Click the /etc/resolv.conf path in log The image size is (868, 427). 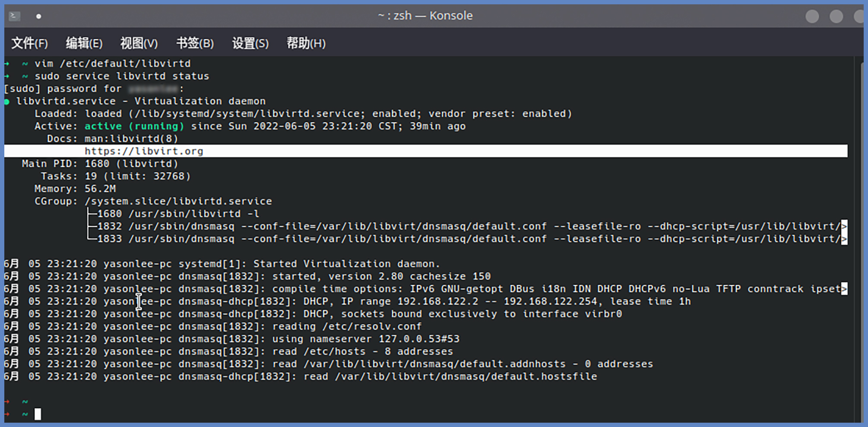(x=371, y=326)
